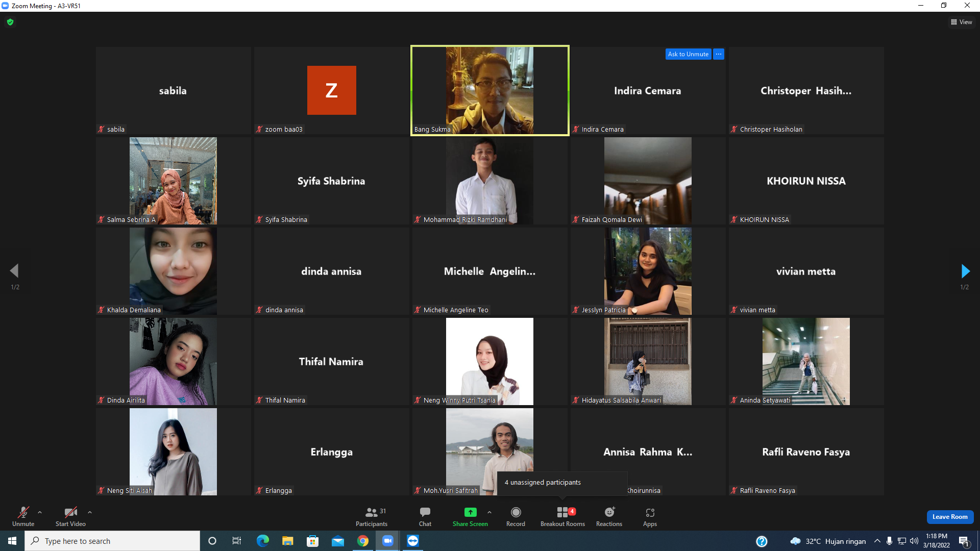
Task: Click the Moh.Yusri Safitrah name label
Action: click(x=451, y=491)
